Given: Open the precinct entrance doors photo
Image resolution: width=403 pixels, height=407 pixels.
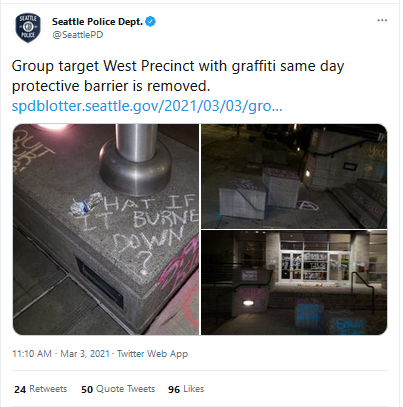Looking at the screenshot, I should 294,283.
